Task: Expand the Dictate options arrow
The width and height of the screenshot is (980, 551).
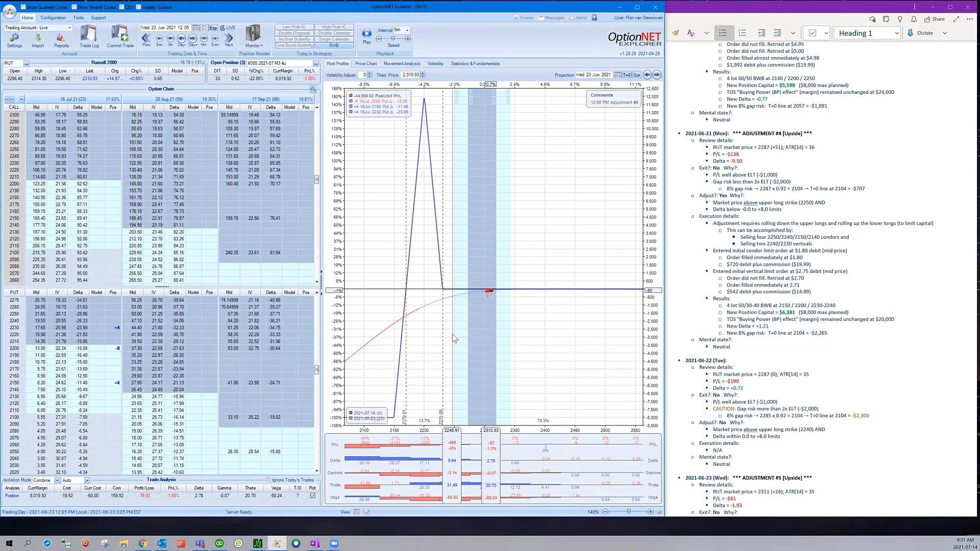Action: pyautogui.click(x=945, y=33)
